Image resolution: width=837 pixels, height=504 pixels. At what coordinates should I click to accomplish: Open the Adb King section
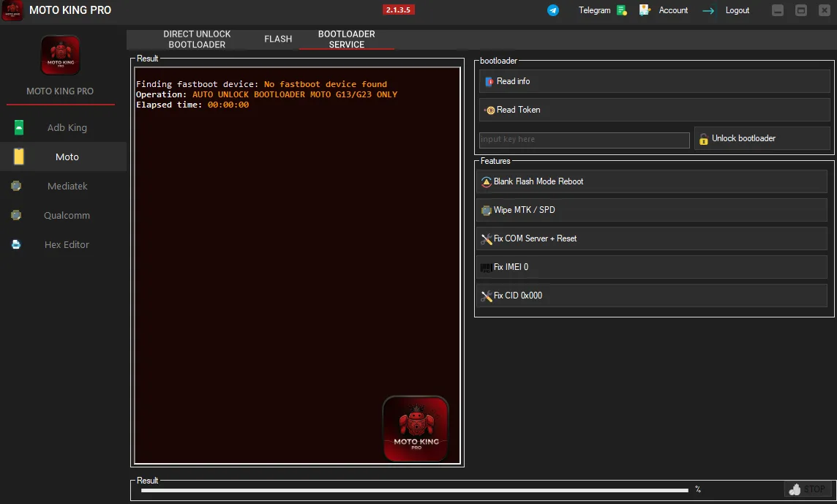(x=63, y=127)
